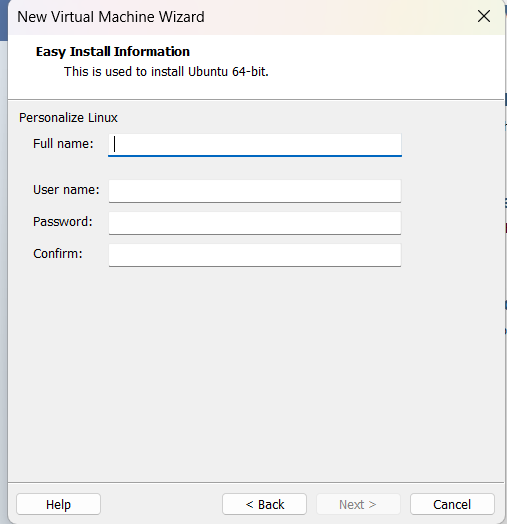Go to previous step with Back button
The image size is (507, 524).
point(264,504)
